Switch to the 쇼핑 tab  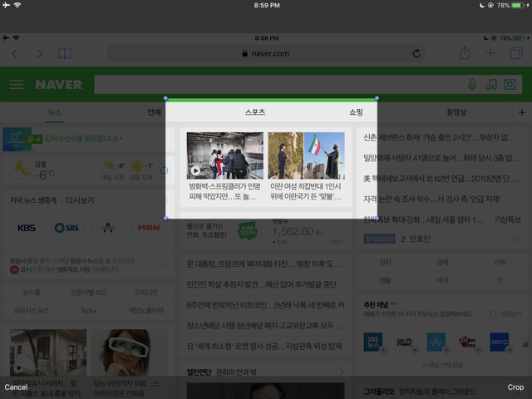(357, 112)
